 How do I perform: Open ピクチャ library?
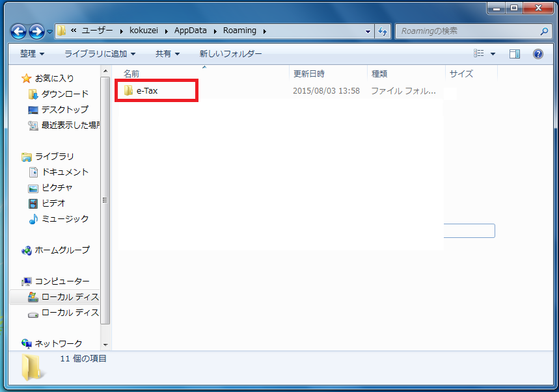click(57, 188)
